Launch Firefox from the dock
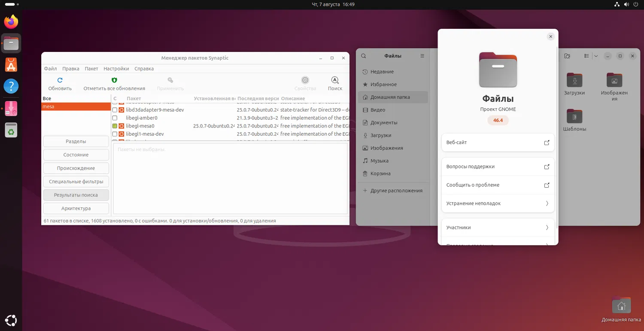This screenshot has width=644, height=331. coord(11,21)
